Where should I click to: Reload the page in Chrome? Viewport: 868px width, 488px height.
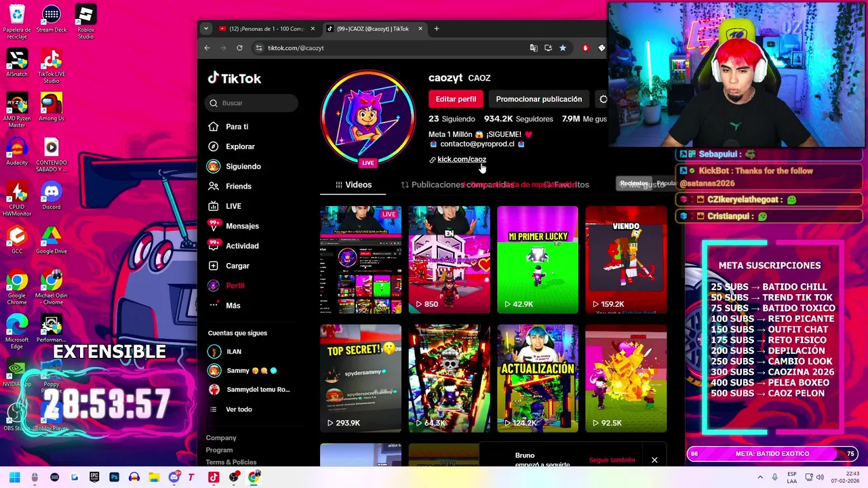pyautogui.click(x=239, y=48)
